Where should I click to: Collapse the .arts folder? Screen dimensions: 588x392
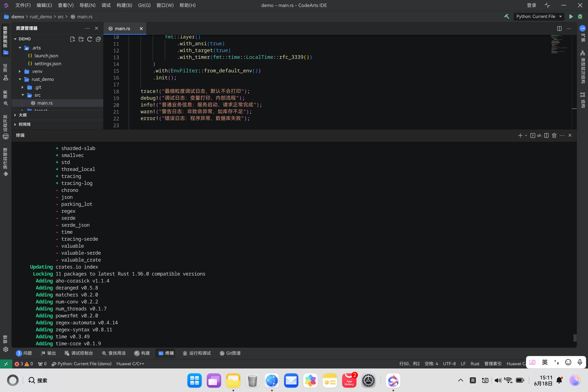point(20,48)
